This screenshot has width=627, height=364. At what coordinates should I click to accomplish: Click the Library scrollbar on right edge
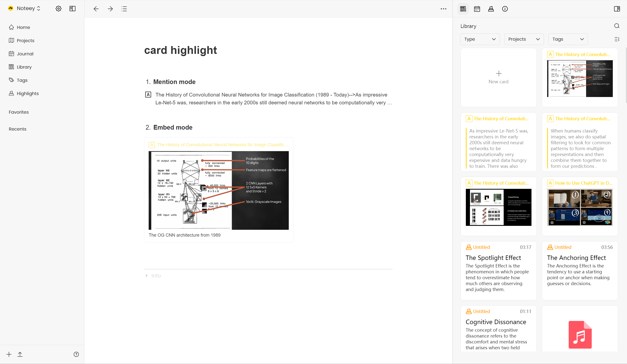click(626, 75)
